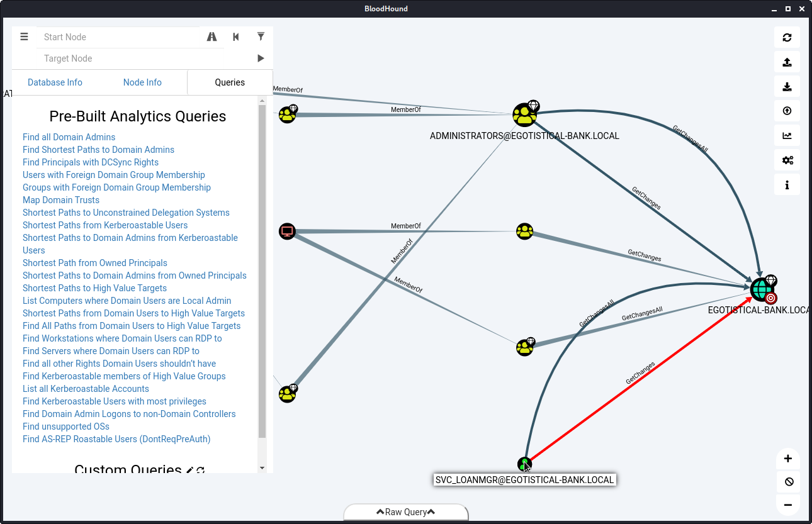Click the back step icon
The width and height of the screenshot is (812, 524).
pos(236,36)
